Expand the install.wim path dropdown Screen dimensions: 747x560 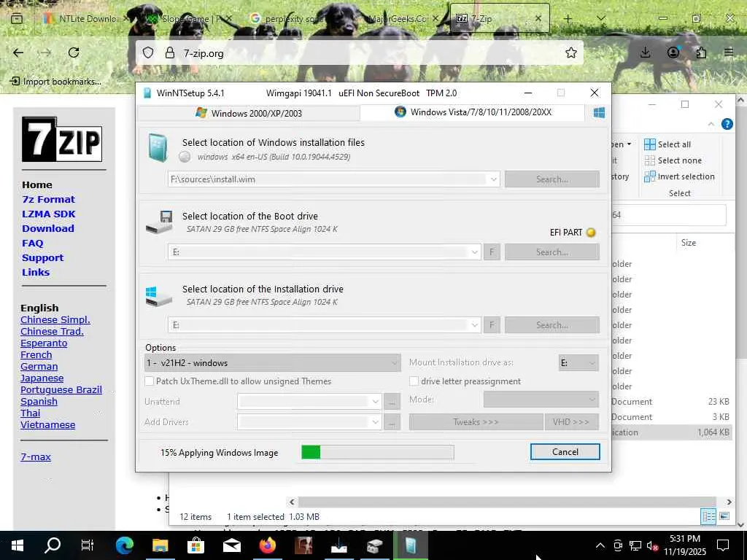pos(493,179)
